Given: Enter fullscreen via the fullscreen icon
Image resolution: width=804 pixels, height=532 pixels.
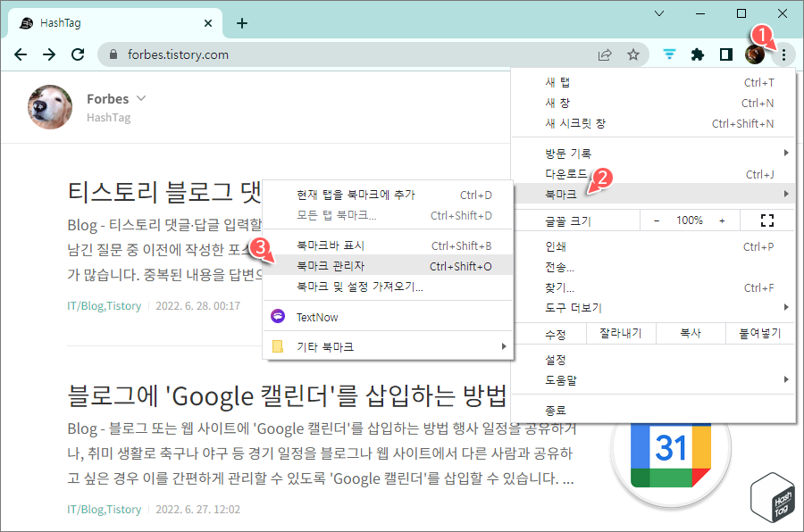Looking at the screenshot, I should pos(767,220).
